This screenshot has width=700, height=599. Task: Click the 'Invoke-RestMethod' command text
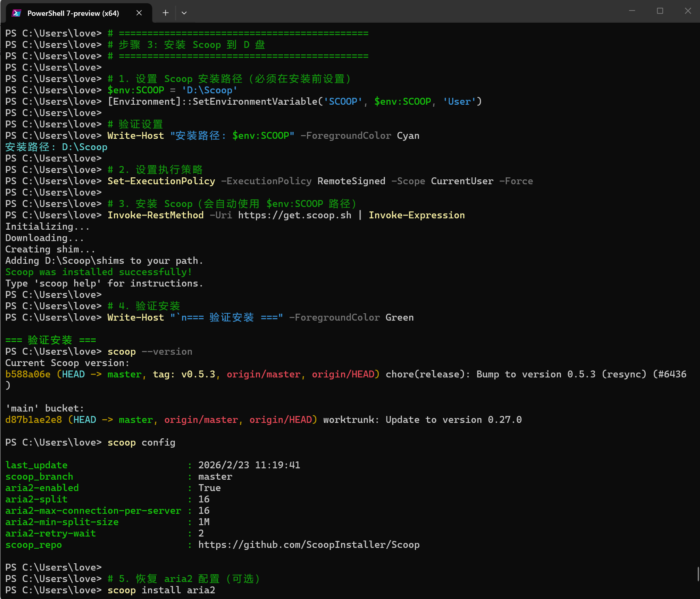[156, 215]
